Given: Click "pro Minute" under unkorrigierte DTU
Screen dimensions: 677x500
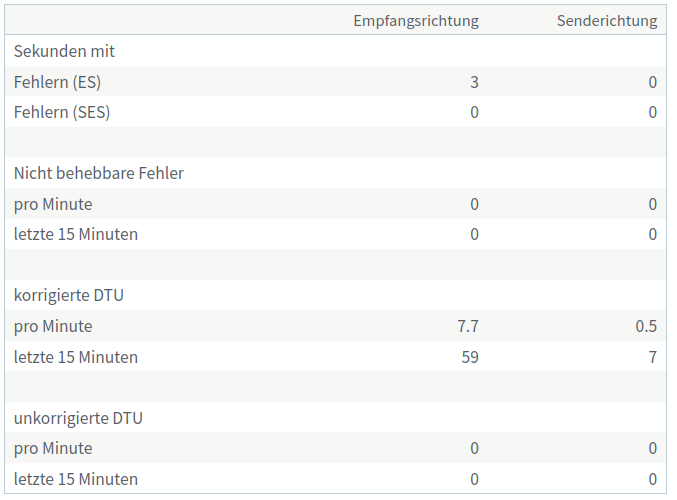Looking at the screenshot, I should pos(53,448).
